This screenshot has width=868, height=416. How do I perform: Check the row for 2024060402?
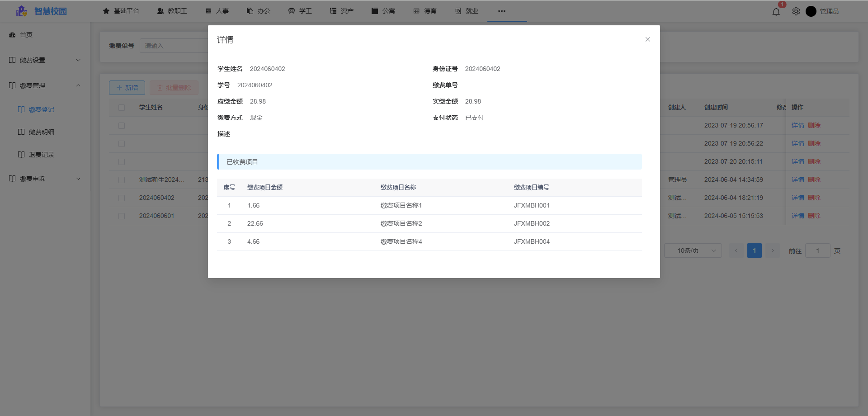click(x=122, y=198)
